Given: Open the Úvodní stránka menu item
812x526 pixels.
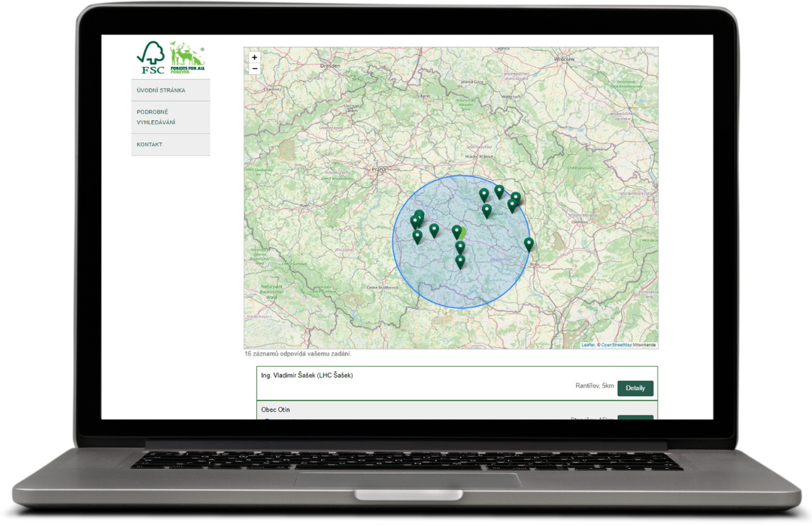Looking at the screenshot, I should (171, 90).
